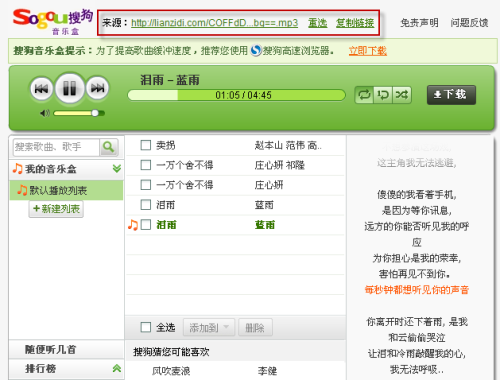Check the box for song 卖拐

(x=146, y=145)
